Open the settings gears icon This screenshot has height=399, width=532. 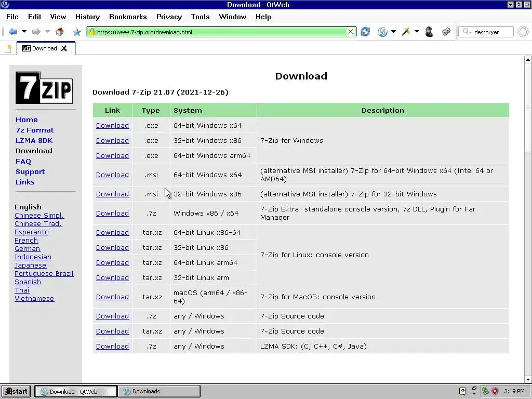446,32
